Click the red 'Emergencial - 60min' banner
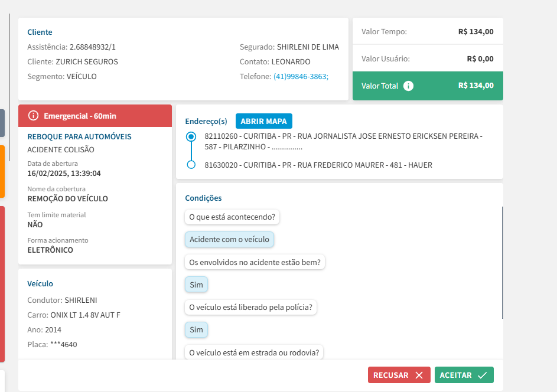The image size is (557, 392). click(x=95, y=116)
